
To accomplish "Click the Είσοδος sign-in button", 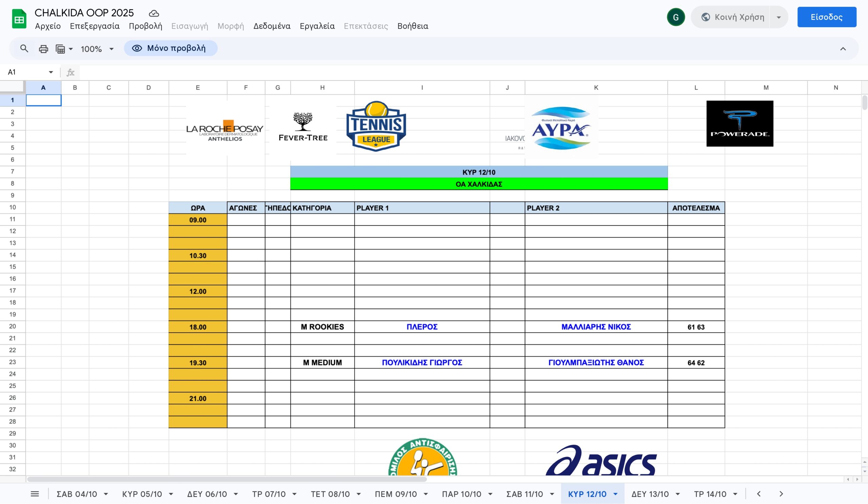I will pos(826,17).
